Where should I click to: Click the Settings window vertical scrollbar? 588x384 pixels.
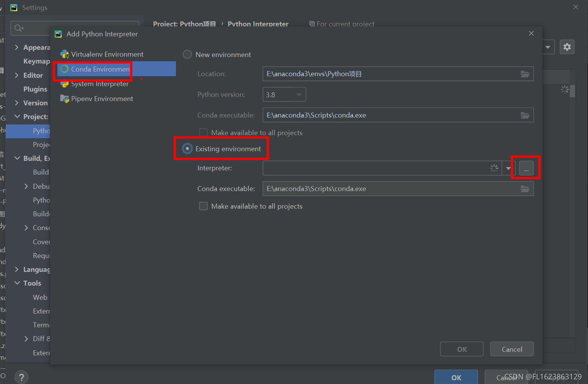(572, 91)
